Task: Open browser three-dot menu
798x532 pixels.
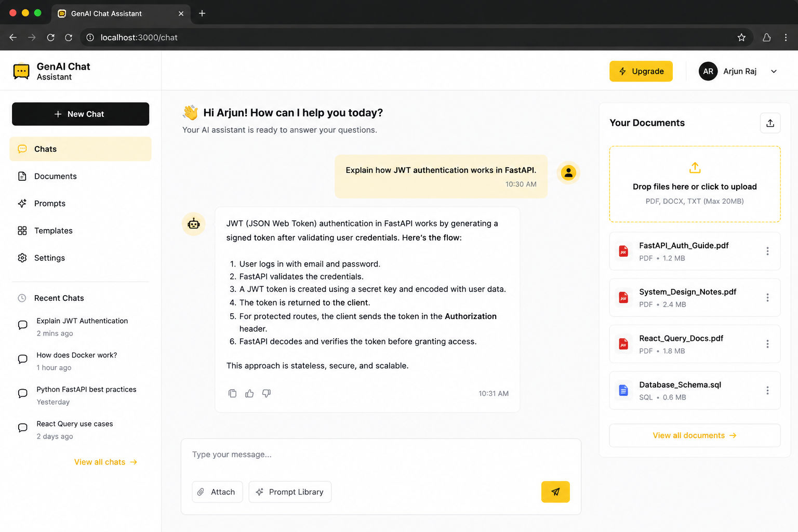Action: [786, 37]
